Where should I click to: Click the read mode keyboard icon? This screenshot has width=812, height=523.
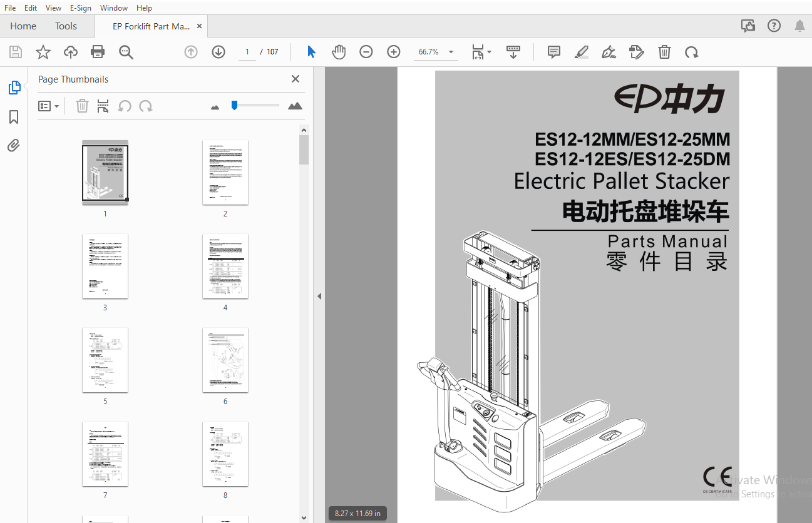(513, 52)
